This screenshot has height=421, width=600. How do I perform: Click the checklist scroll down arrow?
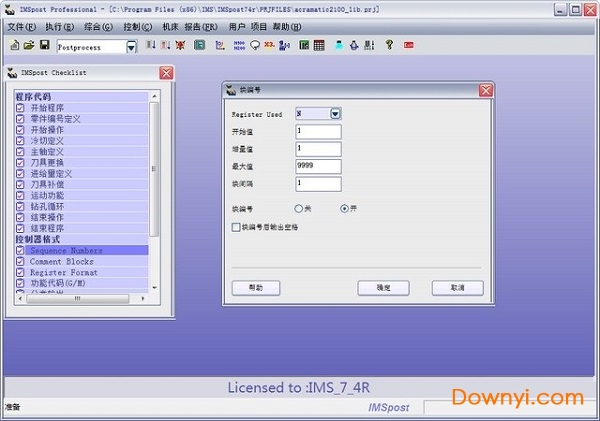(x=155, y=287)
